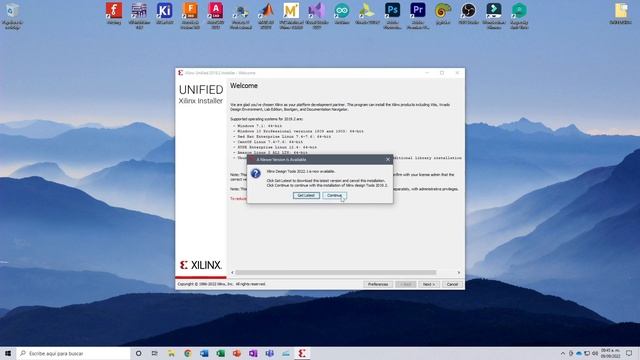This screenshot has height=360, width=640.
Task: Open the yellow 'M' desktop shortcut
Action: pos(291,16)
